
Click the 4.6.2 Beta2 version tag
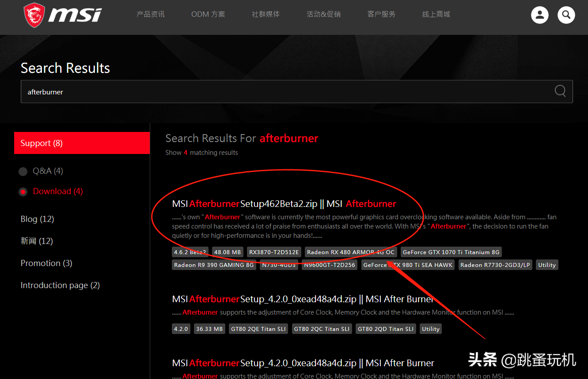click(x=190, y=252)
